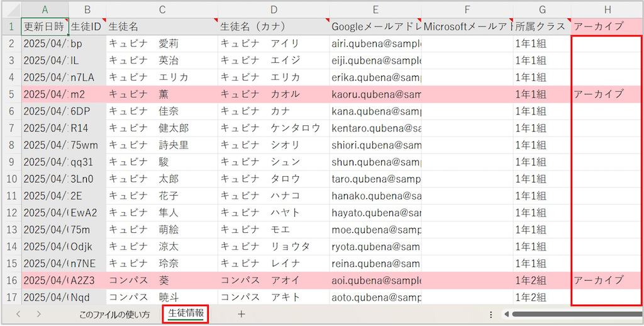The image size is (644, 326).
Task: Select column D header
Action: coord(274,9)
